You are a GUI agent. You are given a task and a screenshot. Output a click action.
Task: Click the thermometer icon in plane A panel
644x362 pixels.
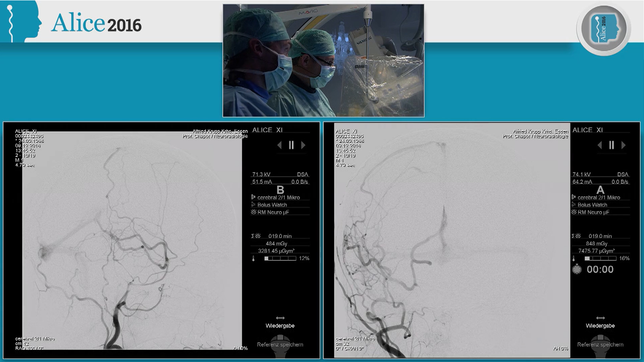pos(574,259)
